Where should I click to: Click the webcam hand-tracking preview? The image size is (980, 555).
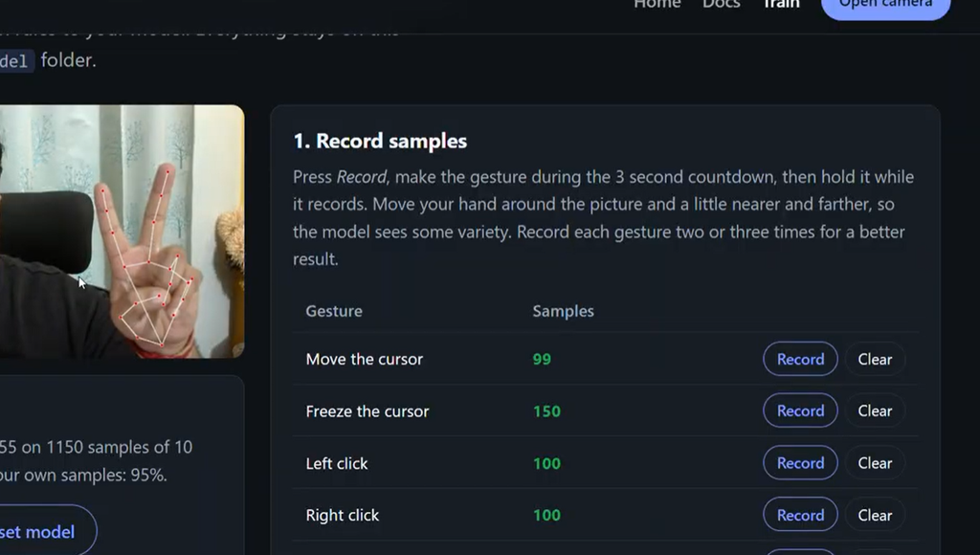pyautogui.click(x=122, y=232)
